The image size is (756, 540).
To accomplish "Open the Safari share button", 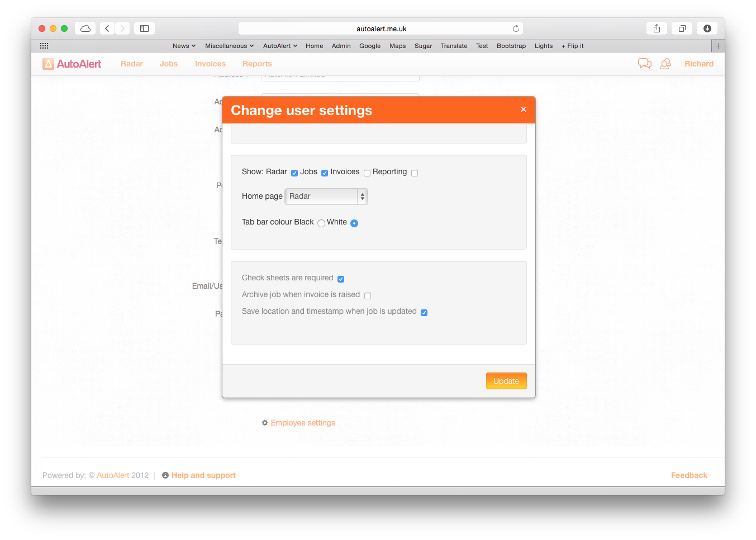I will (657, 28).
